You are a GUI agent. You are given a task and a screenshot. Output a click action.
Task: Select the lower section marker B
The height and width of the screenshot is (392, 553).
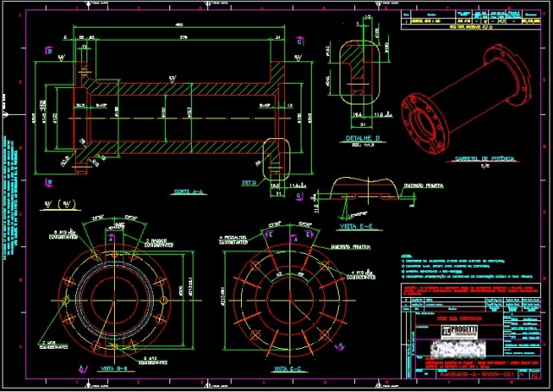tap(49, 181)
